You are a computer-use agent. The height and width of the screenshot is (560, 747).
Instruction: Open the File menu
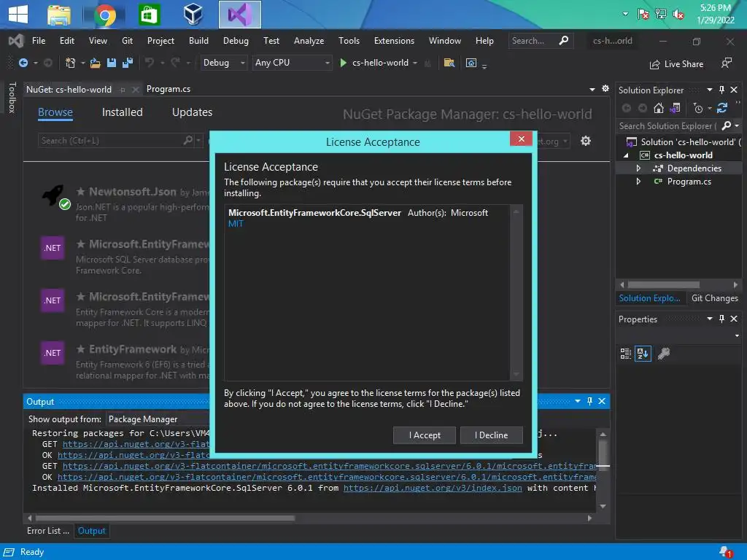click(39, 41)
